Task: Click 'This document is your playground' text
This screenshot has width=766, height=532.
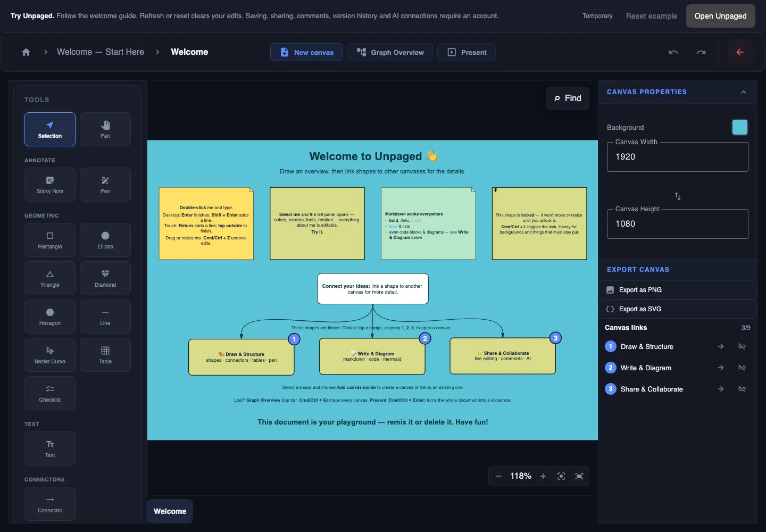Action: (x=373, y=422)
